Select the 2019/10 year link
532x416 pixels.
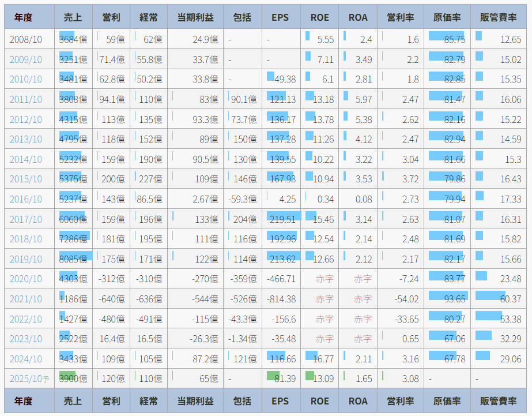click(25, 259)
